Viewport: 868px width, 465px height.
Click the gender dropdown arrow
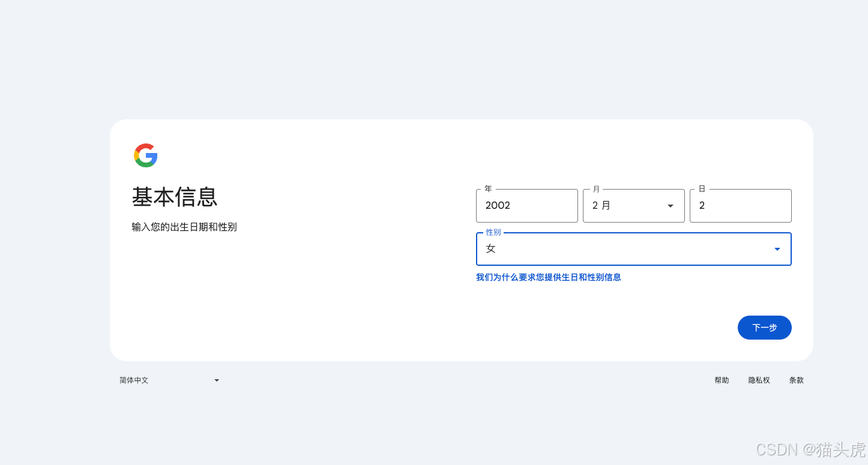pos(777,248)
